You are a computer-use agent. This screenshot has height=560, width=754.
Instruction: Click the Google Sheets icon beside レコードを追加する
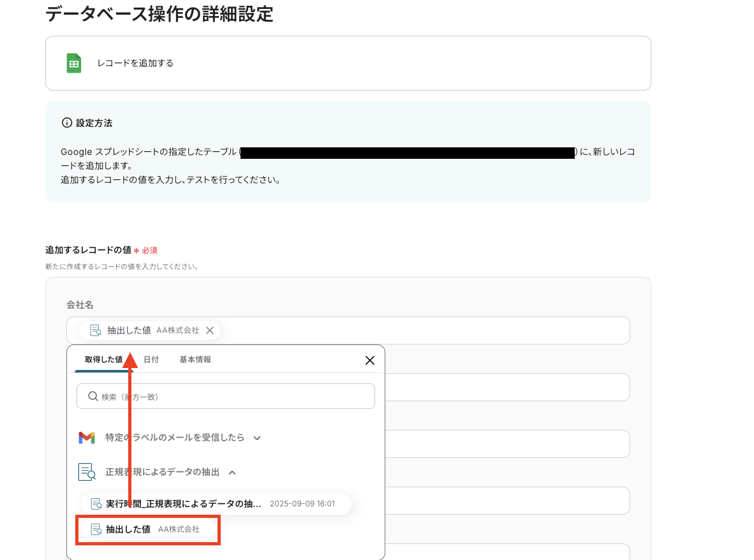73,63
